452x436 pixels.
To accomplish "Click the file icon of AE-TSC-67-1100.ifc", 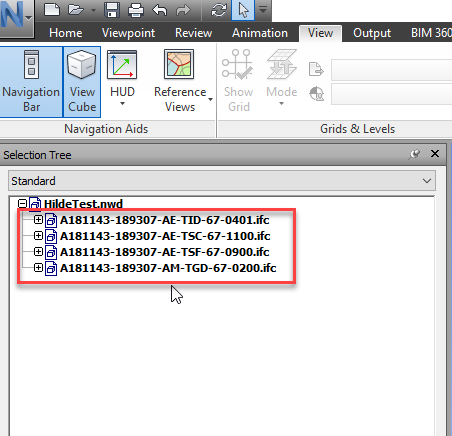I will click(51, 236).
